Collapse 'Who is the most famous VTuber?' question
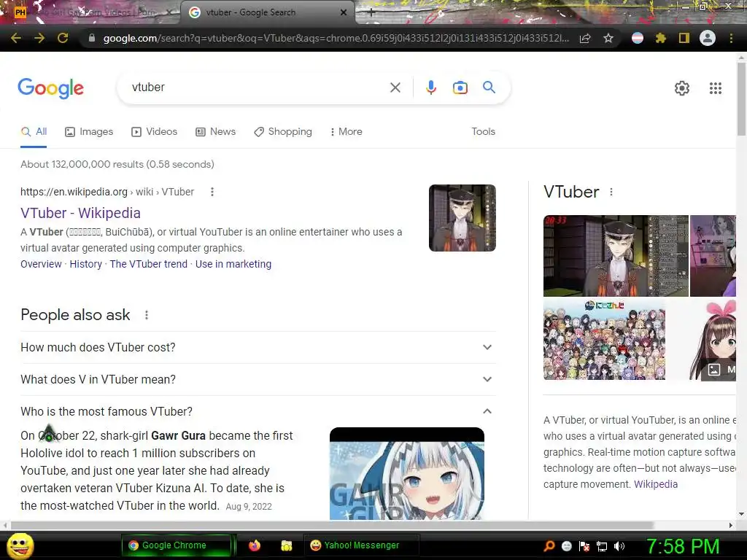Viewport: 747px width, 560px height. 258,411
